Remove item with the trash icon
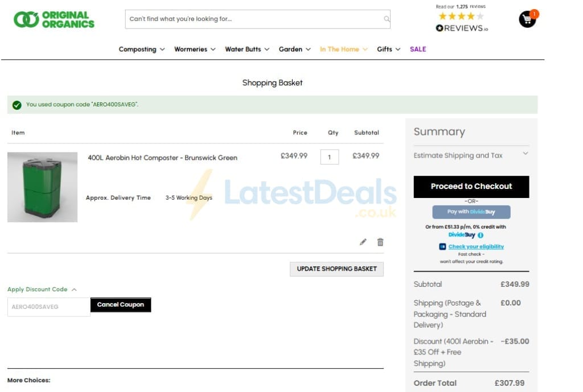Viewport: 583px width, 392px height. click(x=380, y=242)
